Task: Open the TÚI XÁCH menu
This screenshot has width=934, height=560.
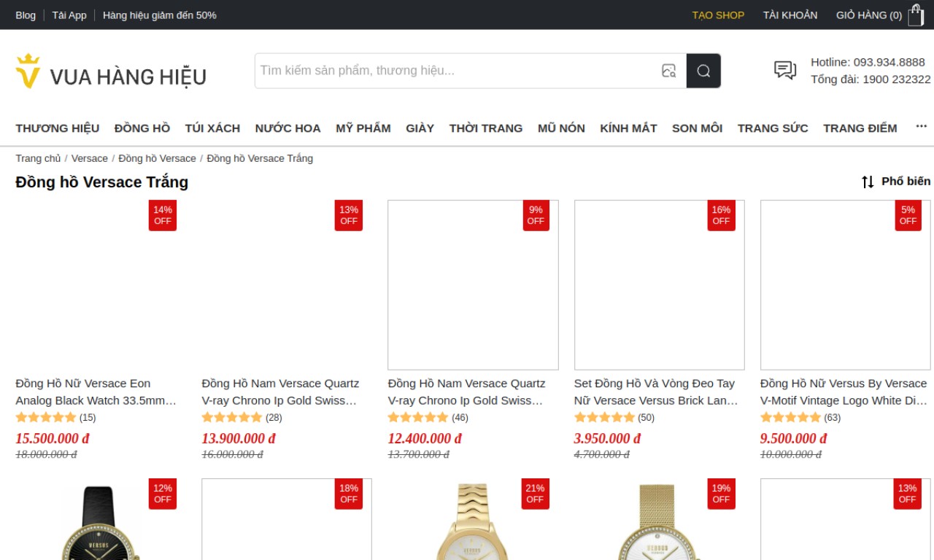Action: pyautogui.click(x=212, y=128)
